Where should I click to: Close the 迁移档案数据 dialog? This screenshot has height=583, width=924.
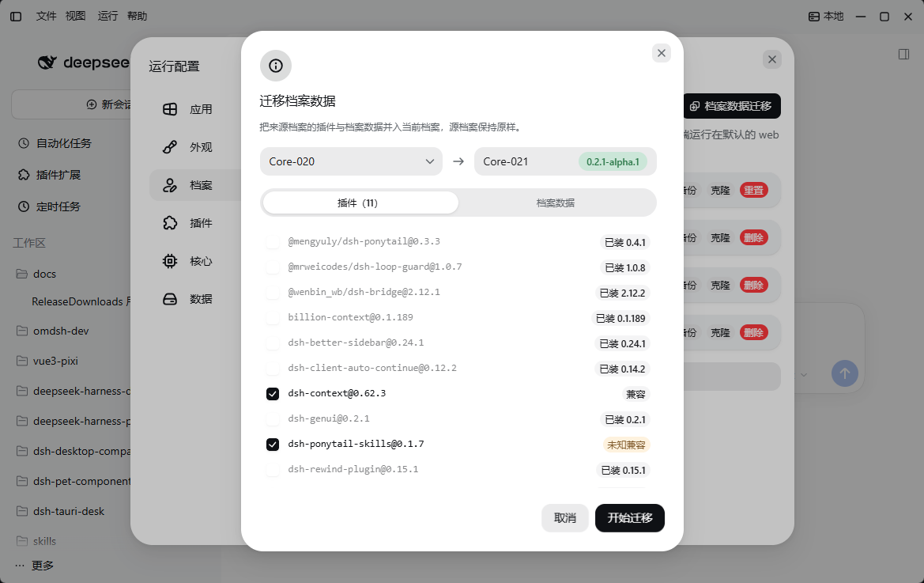click(x=661, y=53)
